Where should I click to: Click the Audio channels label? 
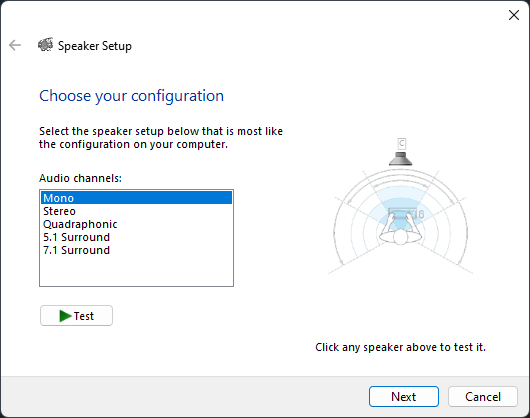click(x=80, y=178)
